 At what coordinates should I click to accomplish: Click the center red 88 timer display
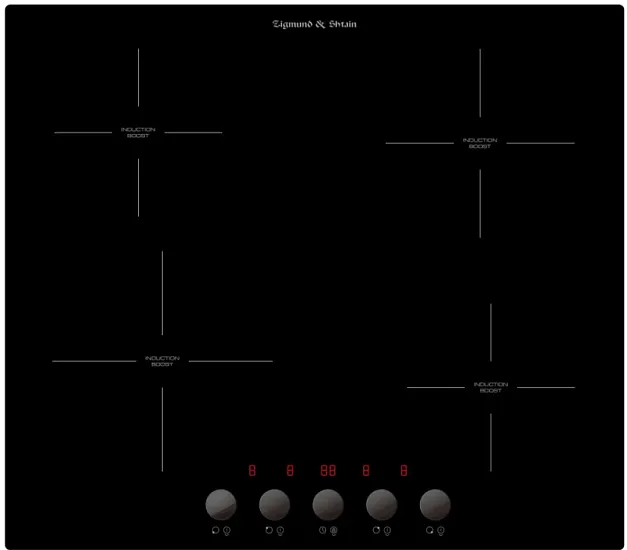click(x=328, y=469)
